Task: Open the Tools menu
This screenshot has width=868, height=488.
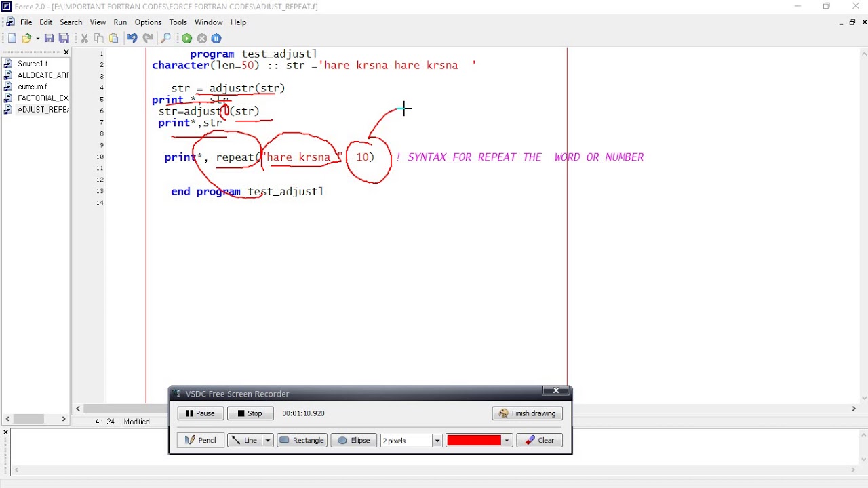Action: pyautogui.click(x=178, y=22)
